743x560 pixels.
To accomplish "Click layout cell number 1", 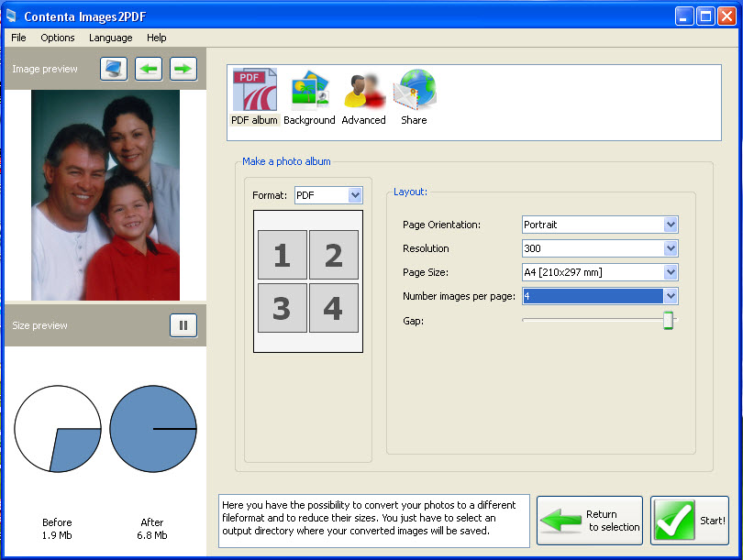I will tap(283, 255).
